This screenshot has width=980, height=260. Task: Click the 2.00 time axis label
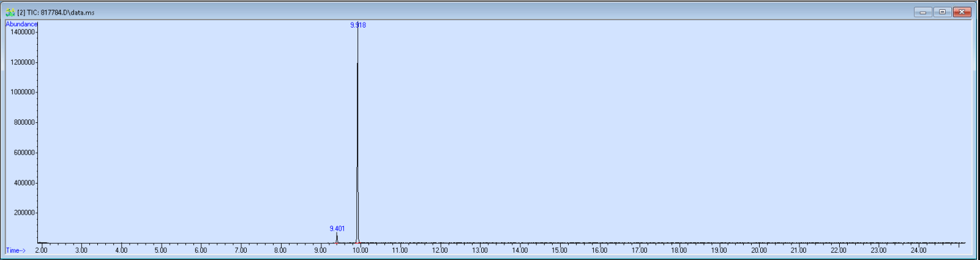pyautogui.click(x=41, y=250)
